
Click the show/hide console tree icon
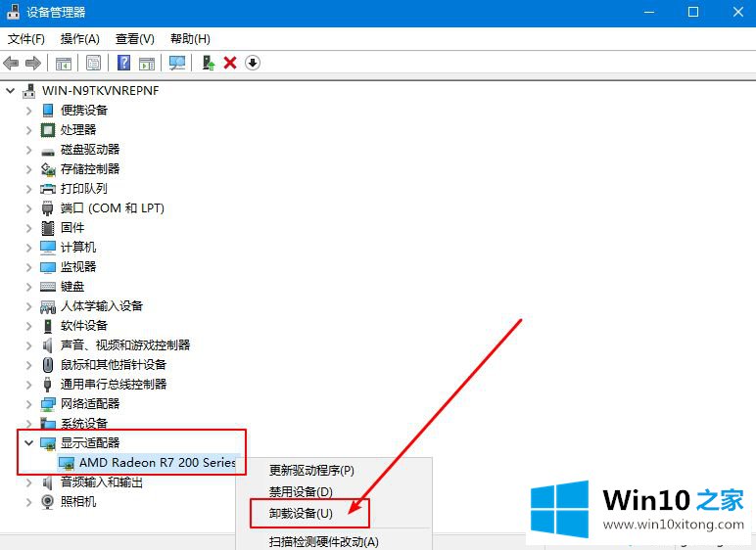tap(63, 63)
